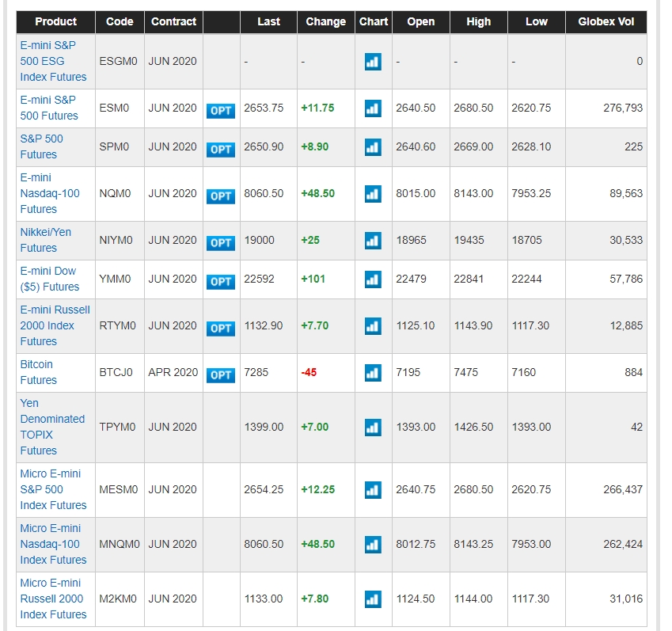Image resolution: width=672 pixels, height=631 pixels.
Task: Select change value +7.80
Action: 315,599
